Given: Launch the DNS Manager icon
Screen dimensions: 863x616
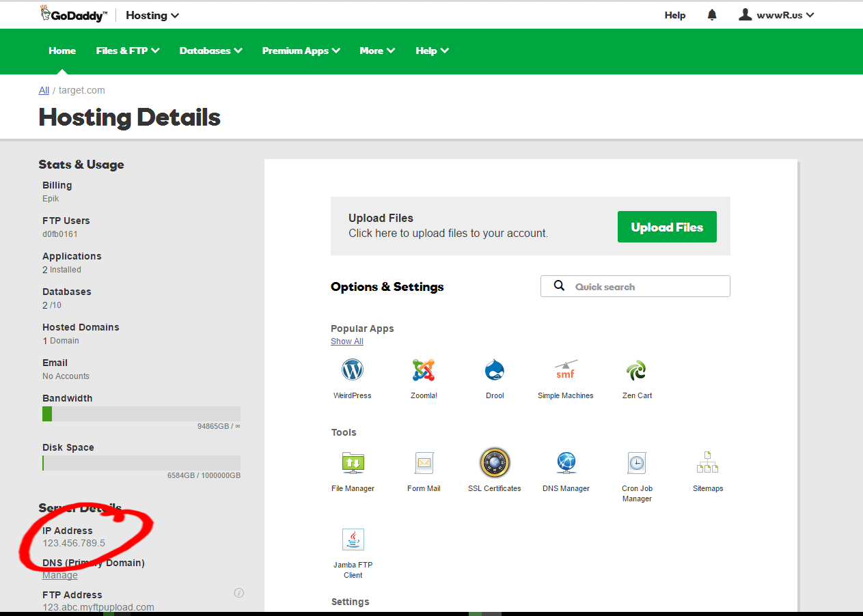Looking at the screenshot, I should click(x=566, y=464).
